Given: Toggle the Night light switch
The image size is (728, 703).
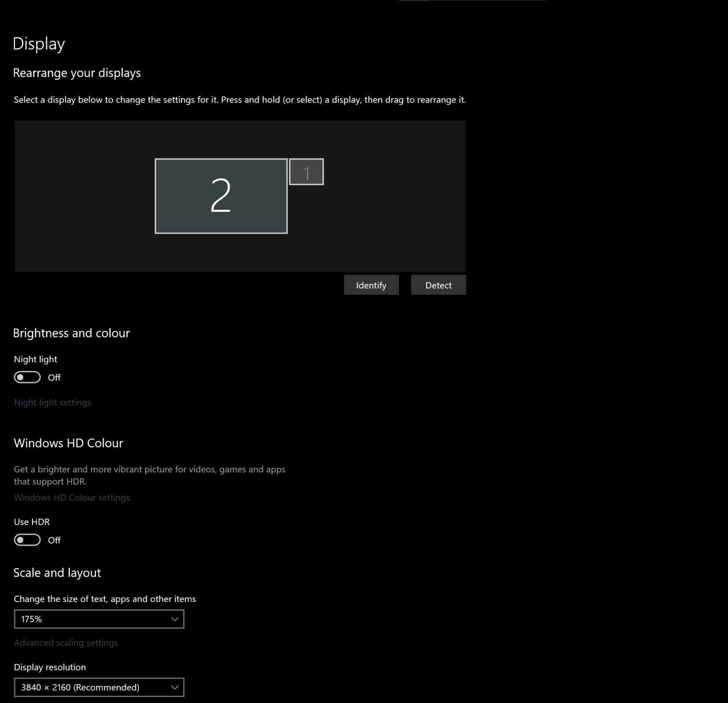Looking at the screenshot, I should (27, 377).
